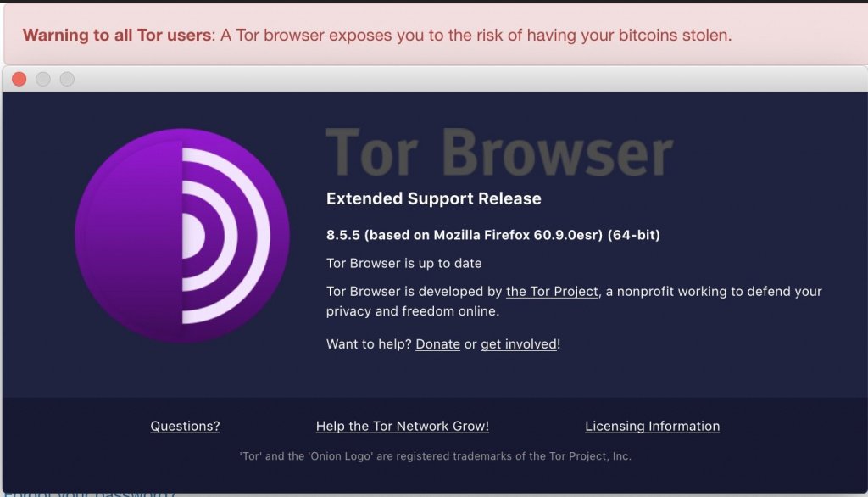Click the Extended Support Release heading
868x497 pixels.
point(433,199)
